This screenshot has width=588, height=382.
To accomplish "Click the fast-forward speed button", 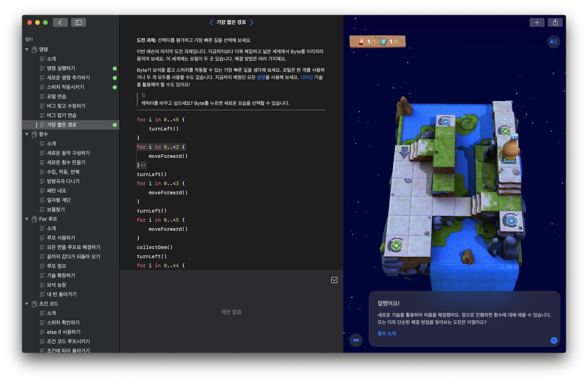I will point(356,340).
